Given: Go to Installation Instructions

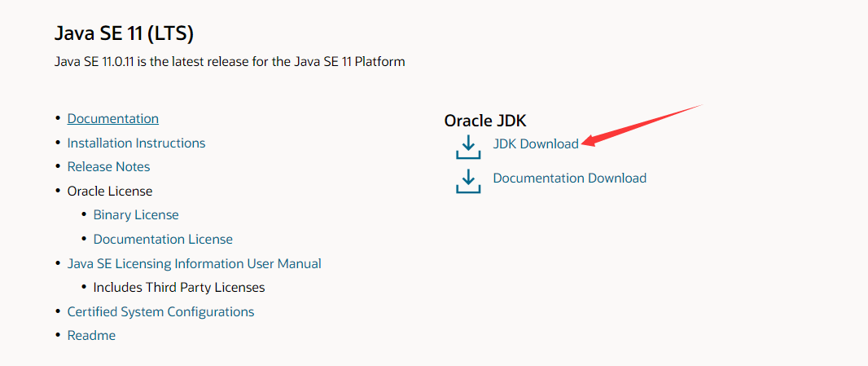Looking at the screenshot, I should pos(136,143).
